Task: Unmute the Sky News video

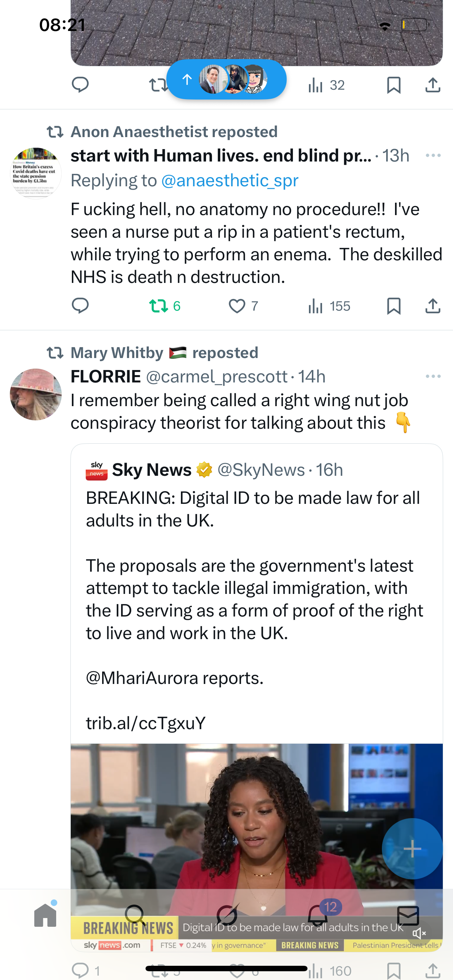Action: click(x=419, y=933)
